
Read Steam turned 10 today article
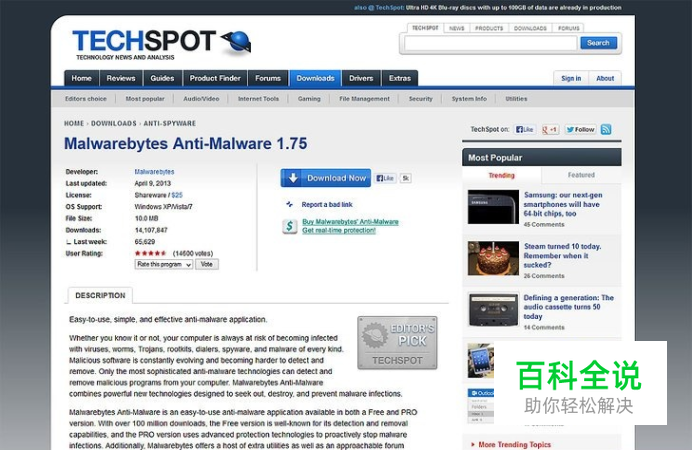tap(563, 256)
